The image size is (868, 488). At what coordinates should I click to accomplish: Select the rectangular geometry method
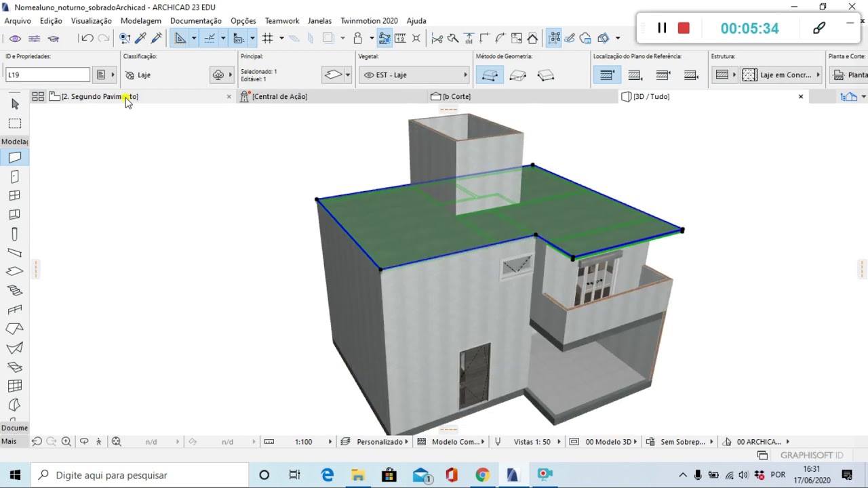(517, 75)
